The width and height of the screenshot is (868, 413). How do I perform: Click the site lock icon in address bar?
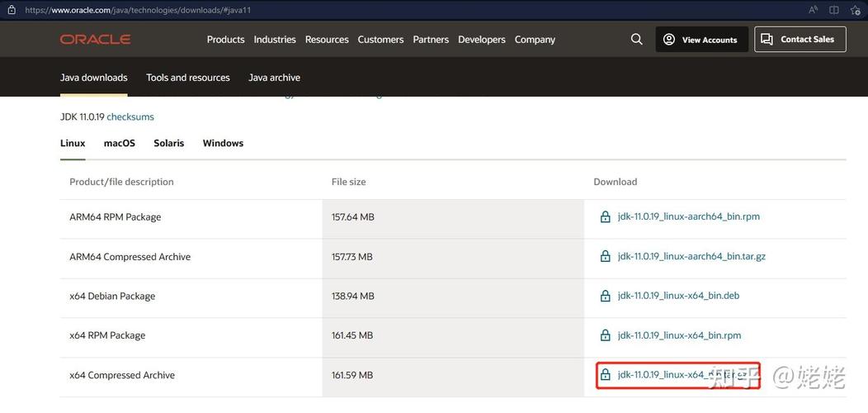pyautogui.click(x=12, y=9)
